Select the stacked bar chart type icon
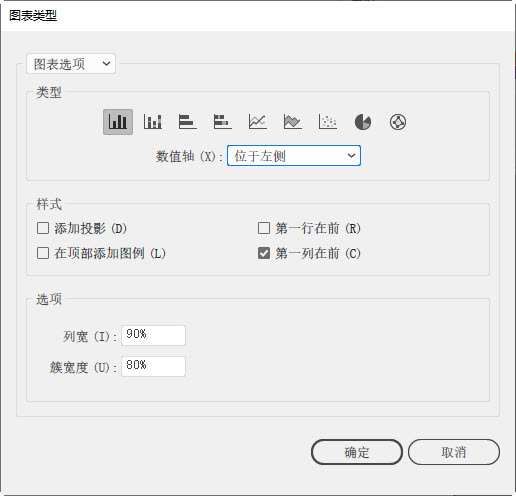 click(223, 122)
